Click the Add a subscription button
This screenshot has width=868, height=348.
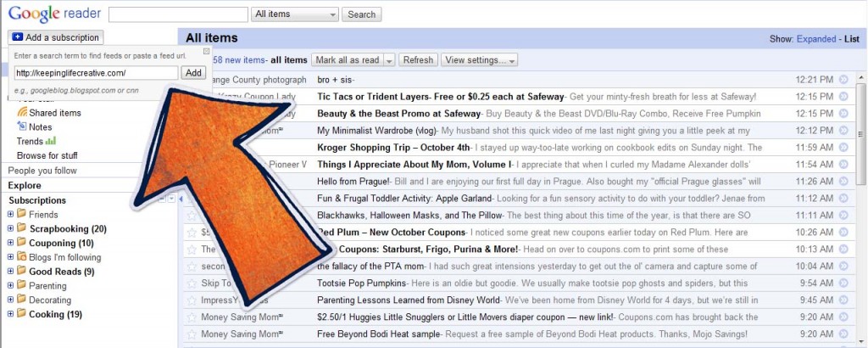(56, 37)
